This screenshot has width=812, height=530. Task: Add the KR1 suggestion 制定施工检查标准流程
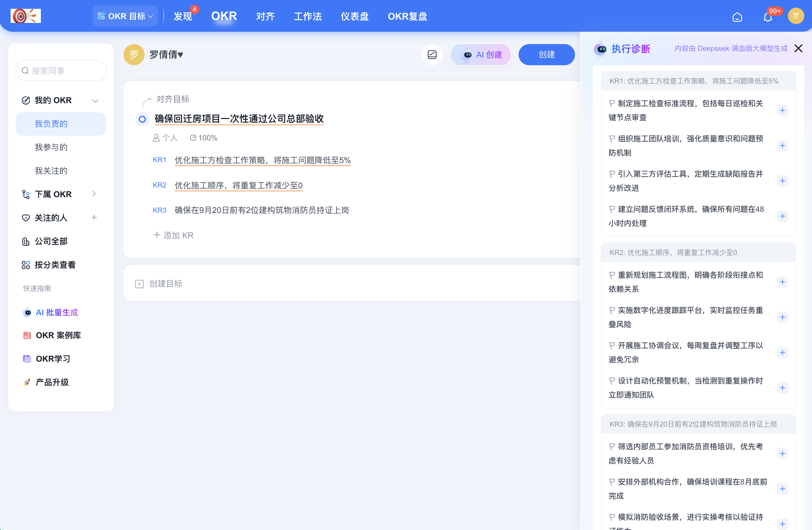(783, 110)
